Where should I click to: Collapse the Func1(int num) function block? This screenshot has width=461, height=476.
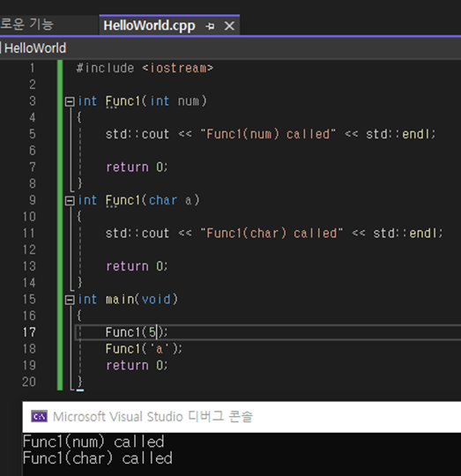click(70, 101)
